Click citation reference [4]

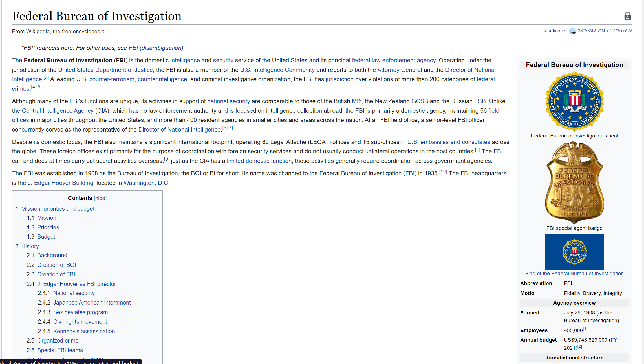34,87
